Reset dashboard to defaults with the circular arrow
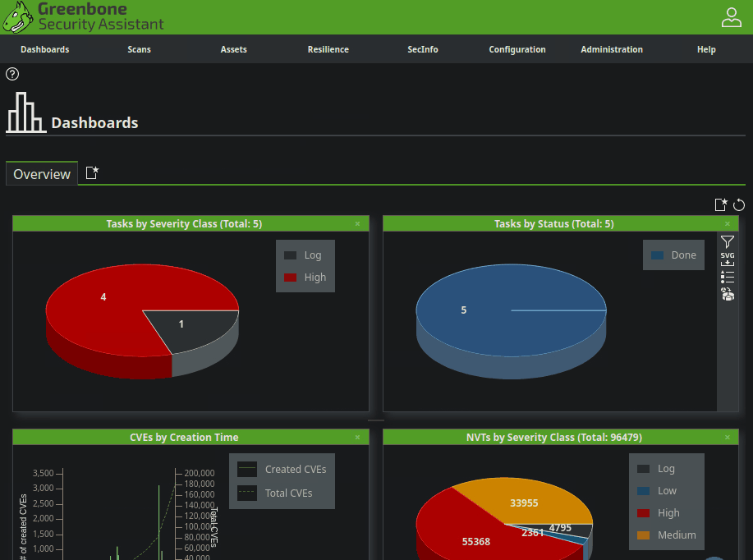The image size is (753, 560). (x=739, y=204)
